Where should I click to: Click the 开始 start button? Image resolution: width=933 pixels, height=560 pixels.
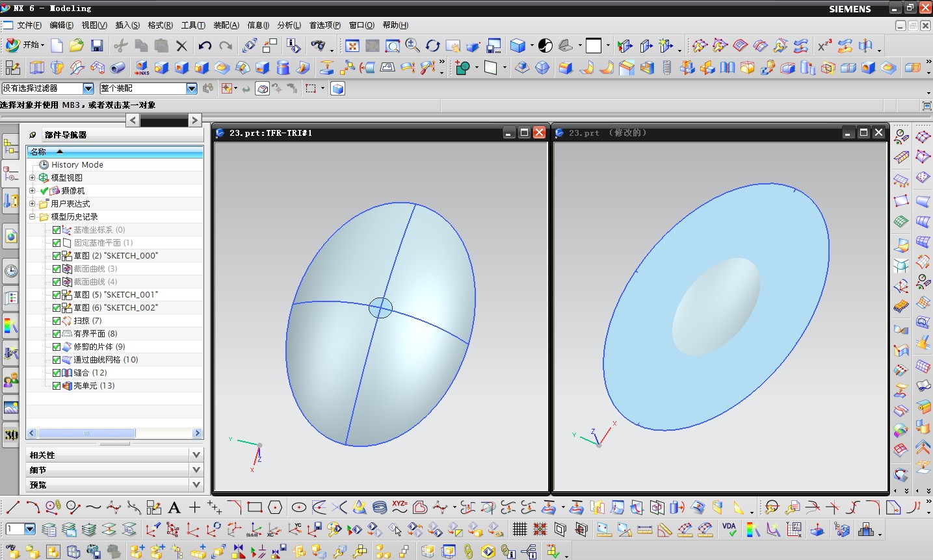point(25,45)
